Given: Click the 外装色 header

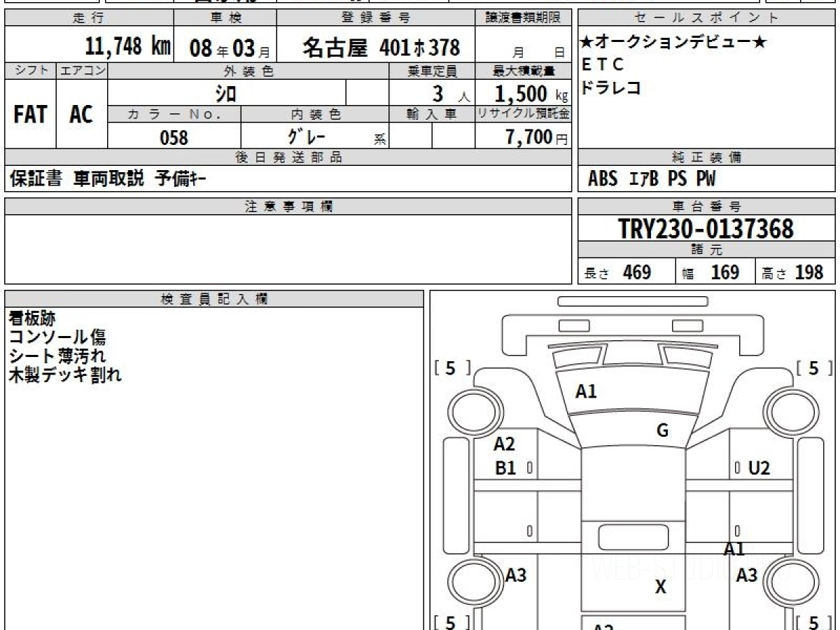Looking at the screenshot, I should tap(248, 71).
